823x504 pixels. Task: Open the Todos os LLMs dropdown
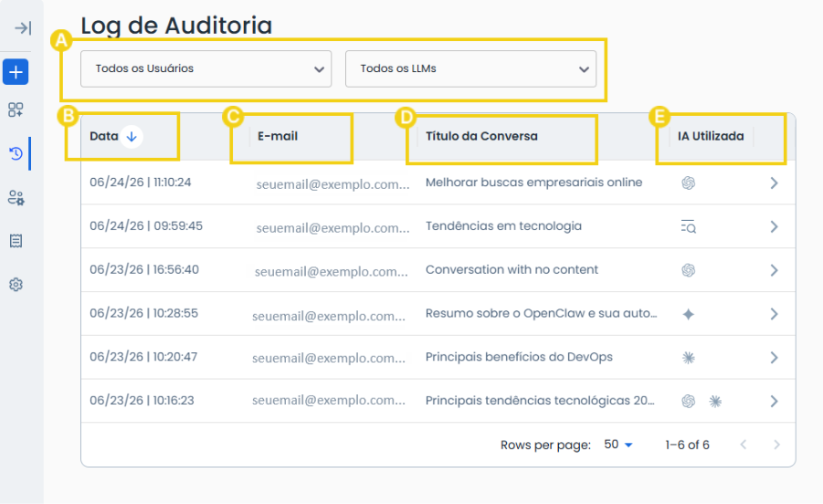[x=470, y=68]
